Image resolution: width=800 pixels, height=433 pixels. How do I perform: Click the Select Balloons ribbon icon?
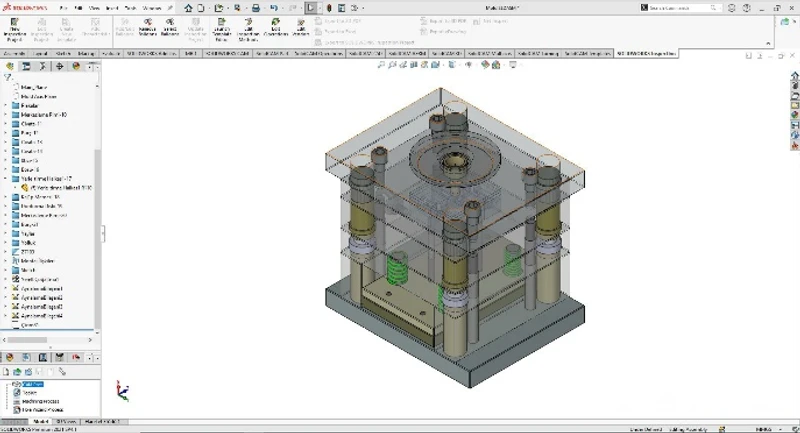click(x=170, y=27)
